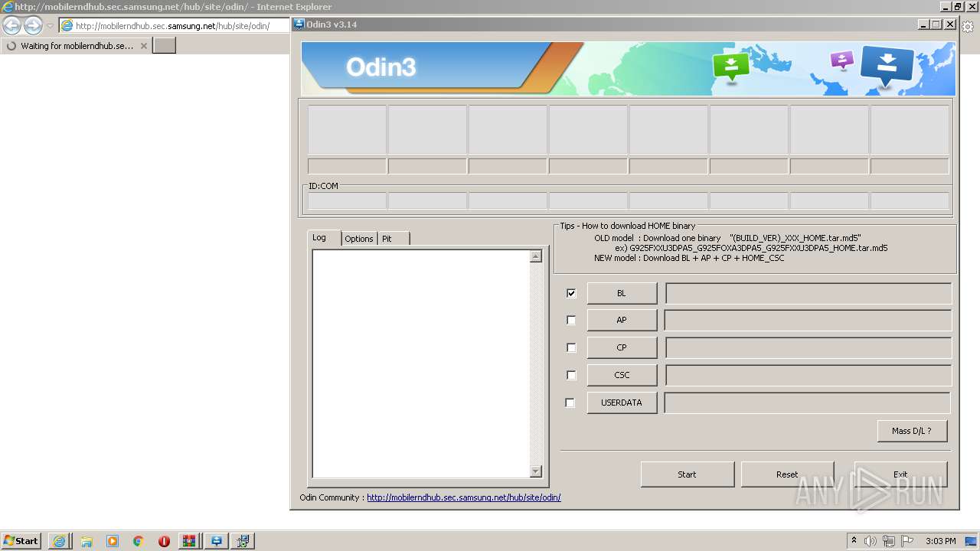Browse for a USERDATA file
The width and height of the screenshot is (980, 551).
click(x=622, y=403)
